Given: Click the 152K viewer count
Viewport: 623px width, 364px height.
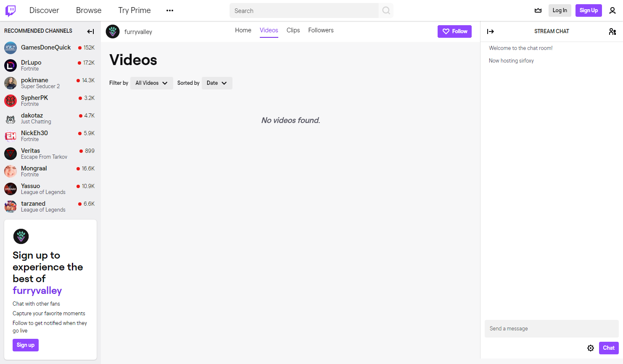Looking at the screenshot, I should click(89, 48).
